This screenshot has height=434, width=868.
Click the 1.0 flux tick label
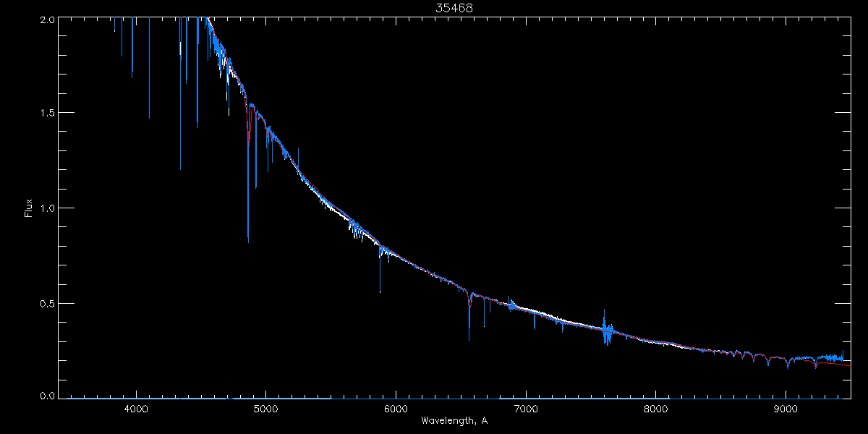47,208
